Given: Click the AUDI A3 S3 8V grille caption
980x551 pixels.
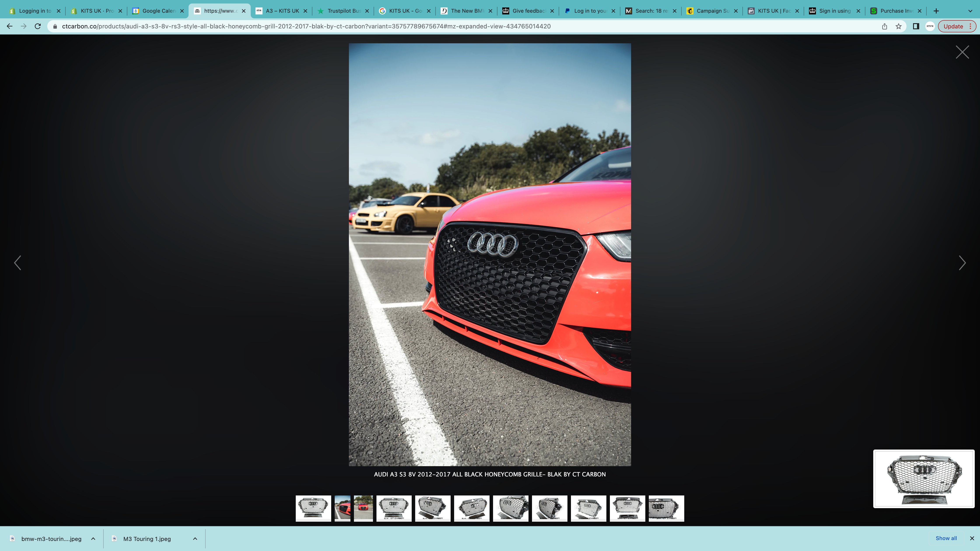Looking at the screenshot, I should [x=490, y=474].
